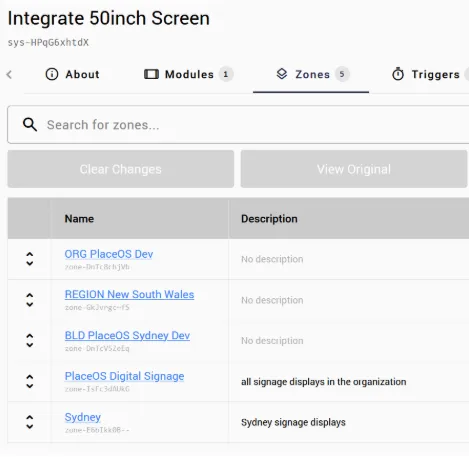Switch to the About tab

tap(72, 74)
